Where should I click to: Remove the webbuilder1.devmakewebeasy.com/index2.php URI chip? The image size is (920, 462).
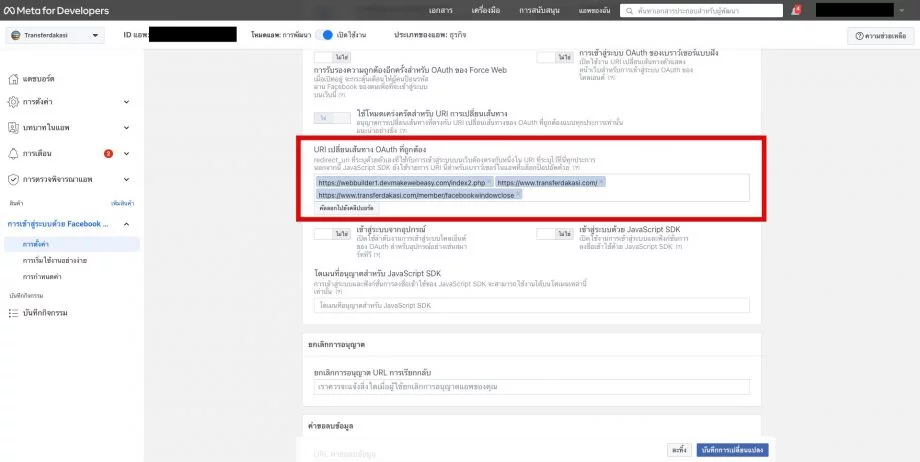point(489,183)
